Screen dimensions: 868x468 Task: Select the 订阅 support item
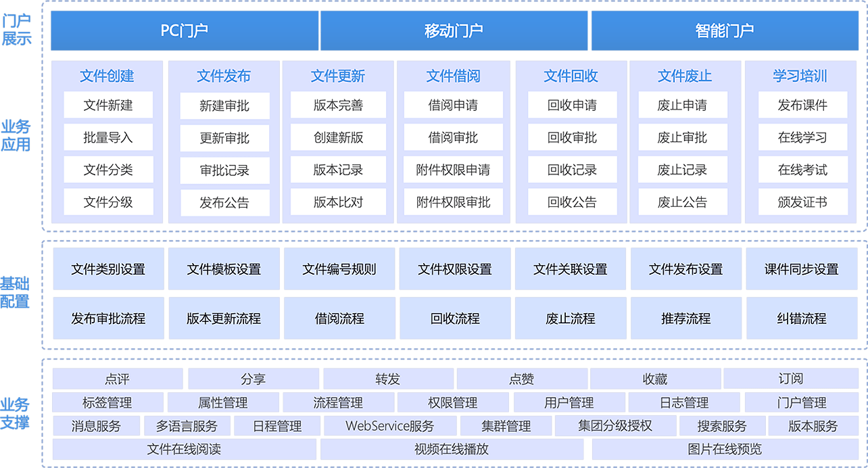click(790, 379)
